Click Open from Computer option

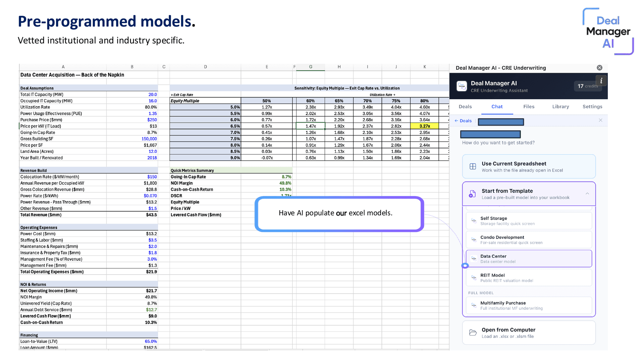pyautogui.click(x=529, y=333)
